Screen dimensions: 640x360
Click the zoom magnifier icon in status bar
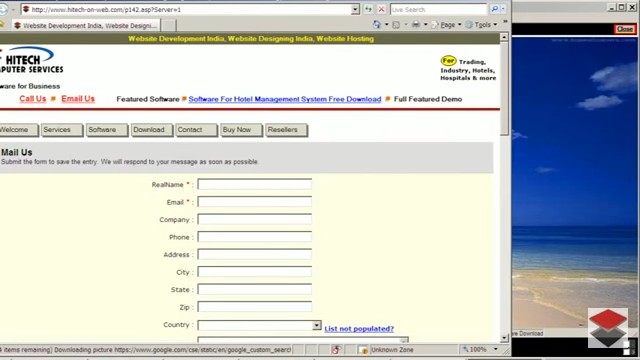pos(465,349)
